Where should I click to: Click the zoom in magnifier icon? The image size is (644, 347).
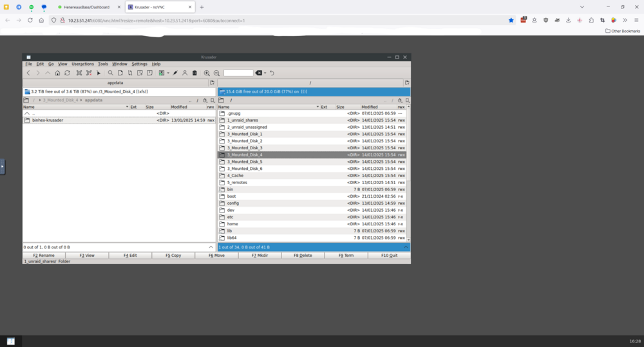click(207, 73)
